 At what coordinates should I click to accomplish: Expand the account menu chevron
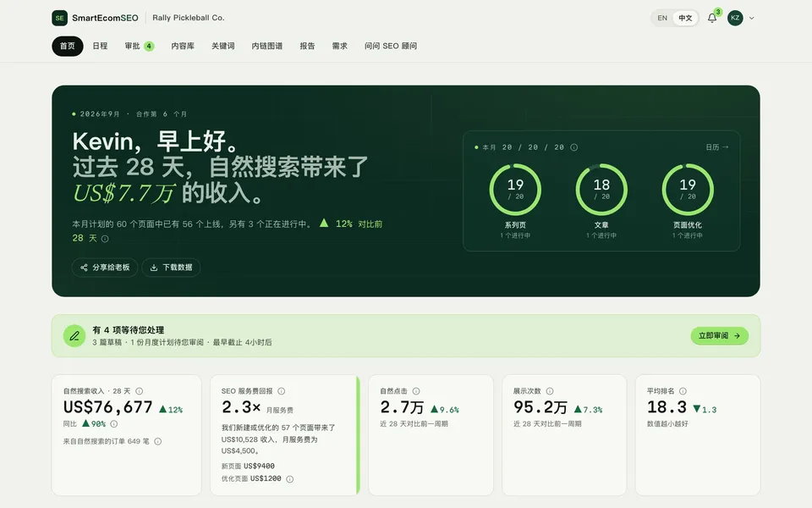click(x=751, y=18)
